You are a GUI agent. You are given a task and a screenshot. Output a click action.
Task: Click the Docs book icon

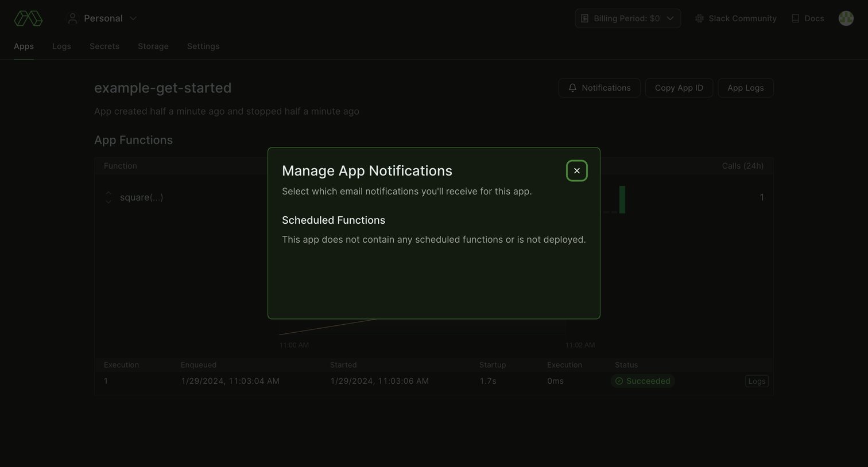point(795,18)
